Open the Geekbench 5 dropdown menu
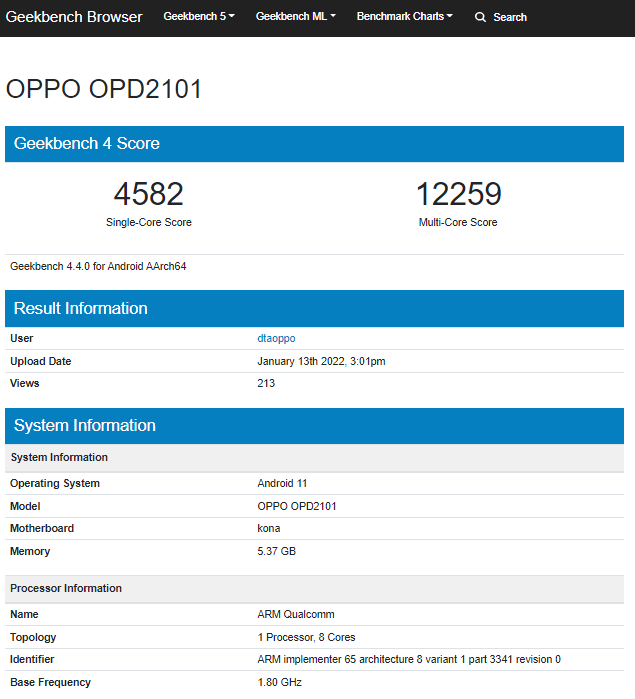This screenshot has width=635, height=699. [198, 17]
